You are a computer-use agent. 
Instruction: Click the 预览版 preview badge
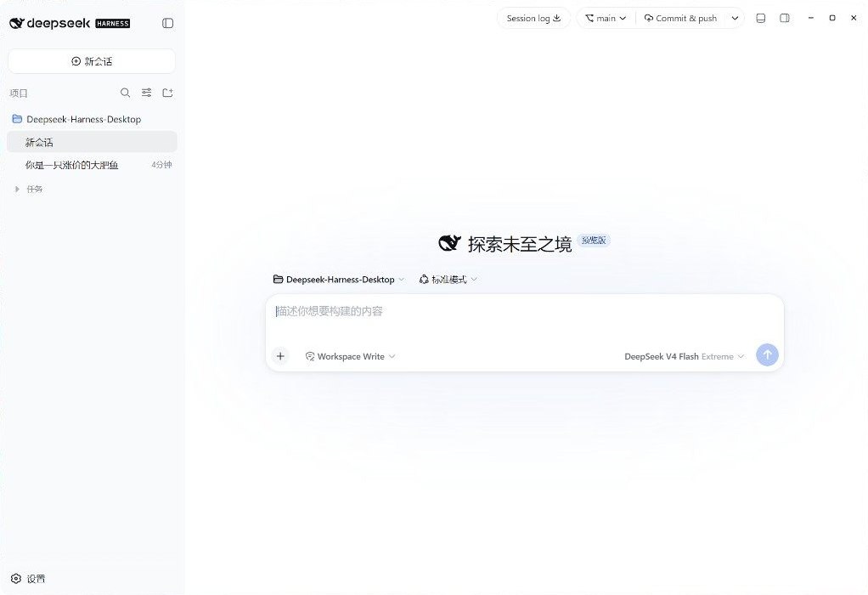coord(594,240)
